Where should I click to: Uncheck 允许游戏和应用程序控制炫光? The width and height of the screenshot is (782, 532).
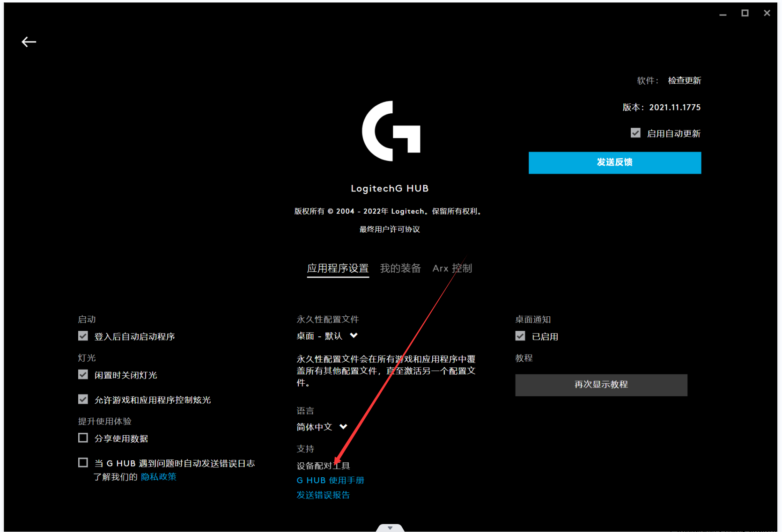tap(83, 399)
